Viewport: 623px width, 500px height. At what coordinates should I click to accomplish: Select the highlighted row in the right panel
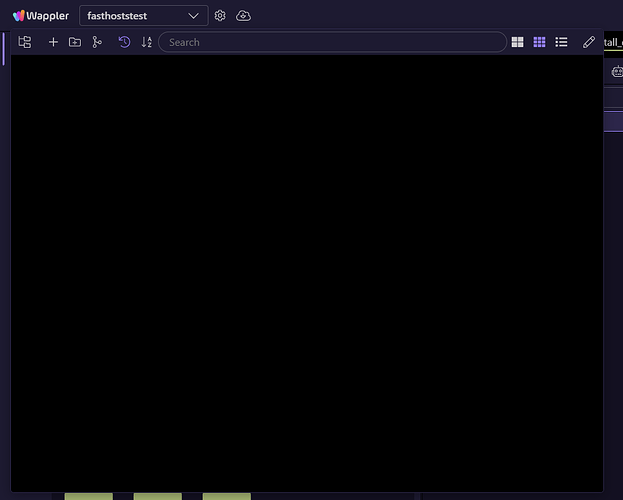614,122
